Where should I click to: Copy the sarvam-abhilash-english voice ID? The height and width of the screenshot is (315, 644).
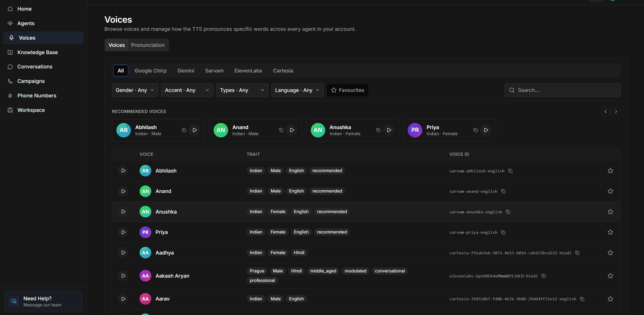[x=510, y=171]
